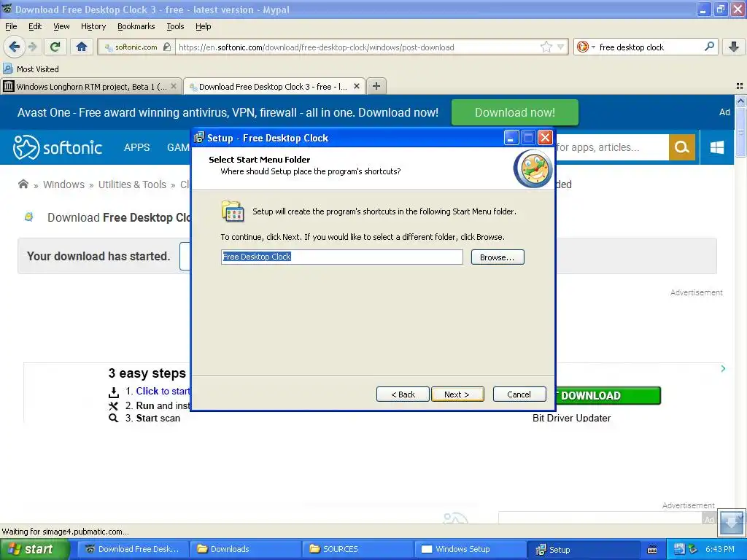Close the Windows Longhorn RTM tab
The height and width of the screenshot is (560, 747).
[174, 86]
